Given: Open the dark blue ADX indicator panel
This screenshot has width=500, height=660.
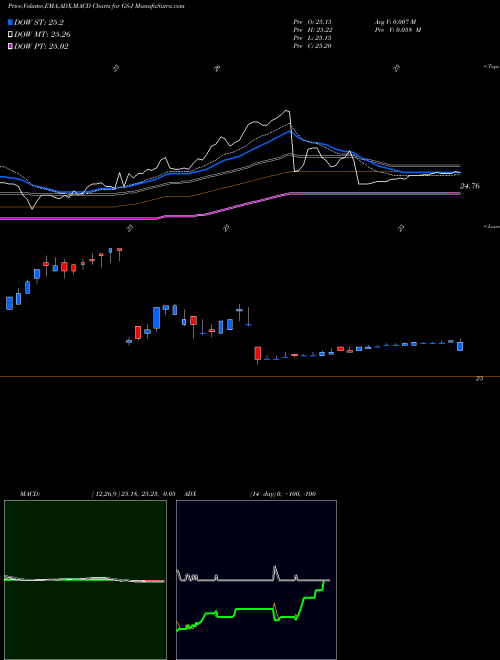Looking at the screenshot, I should pos(256,580).
